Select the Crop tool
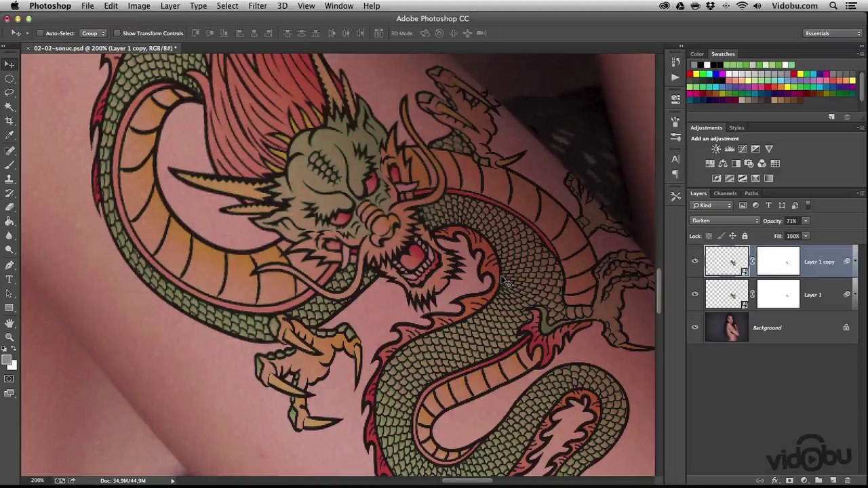 [x=9, y=121]
